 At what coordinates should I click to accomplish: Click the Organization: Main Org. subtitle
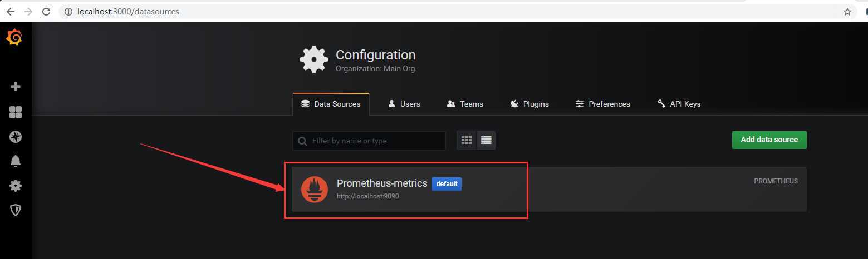coord(376,69)
